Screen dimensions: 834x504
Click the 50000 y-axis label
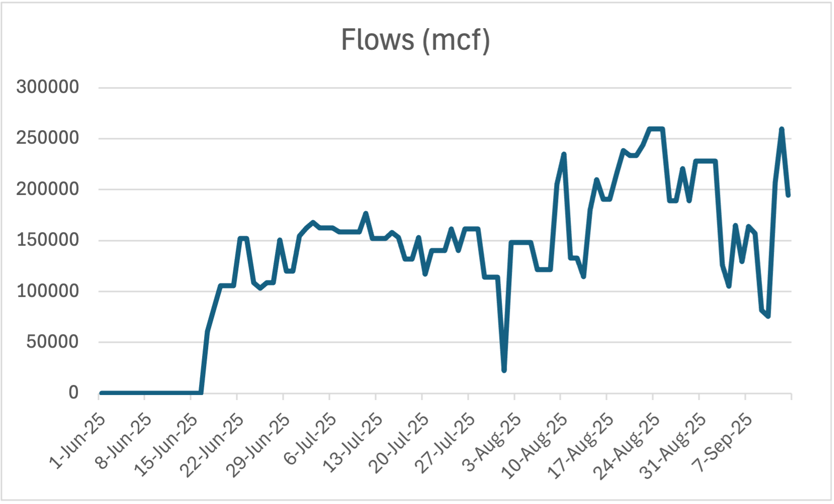53,342
